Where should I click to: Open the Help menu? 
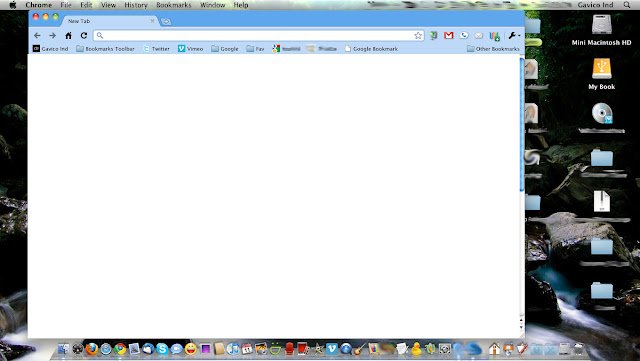[241, 5]
